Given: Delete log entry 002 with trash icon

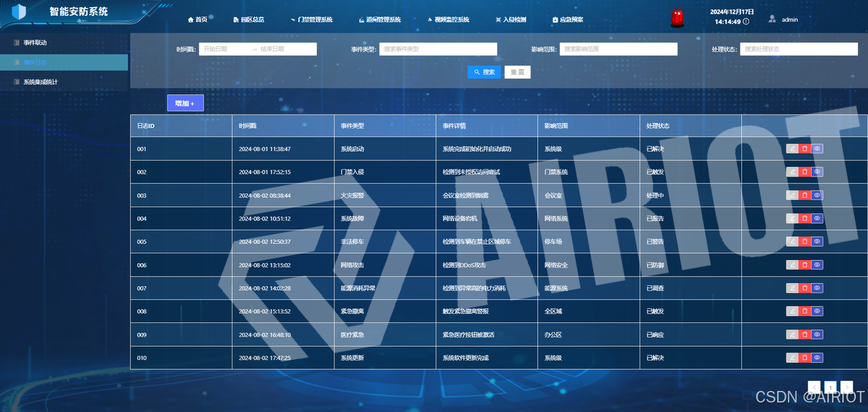Looking at the screenshot, I should click(x=804, y=172).
